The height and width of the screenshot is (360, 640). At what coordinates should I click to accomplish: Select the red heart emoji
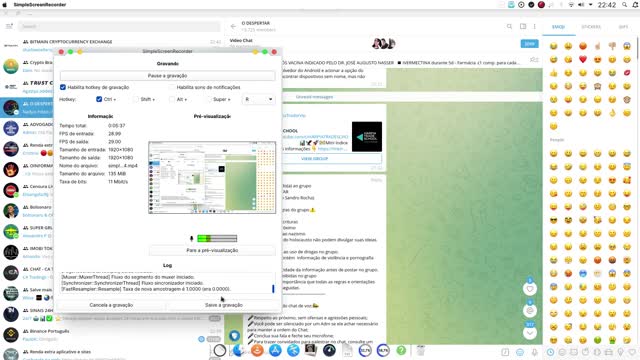point(583,60)
